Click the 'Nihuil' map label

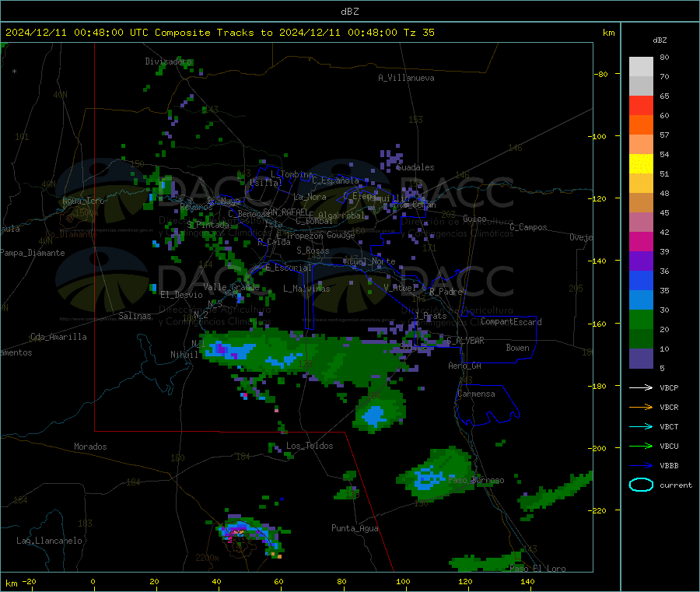[184, 355]
